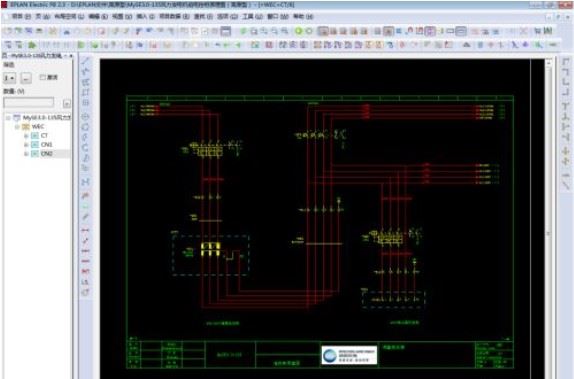Expand the CN1 node in the tree
Viewport: 574px width, 379px height.
pos(26,145)
